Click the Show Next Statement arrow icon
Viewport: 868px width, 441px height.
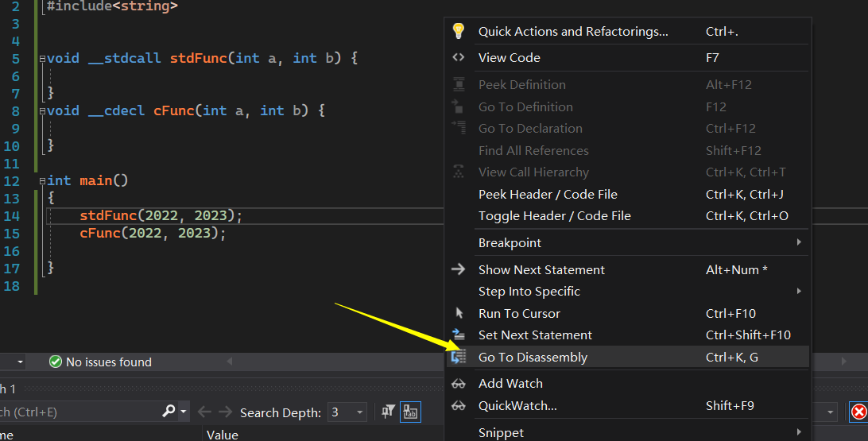458,269
